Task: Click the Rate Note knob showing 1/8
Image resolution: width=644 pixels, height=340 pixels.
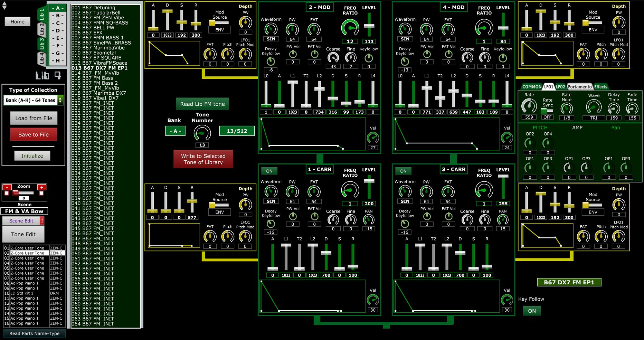Action: [x=567, y=109]
